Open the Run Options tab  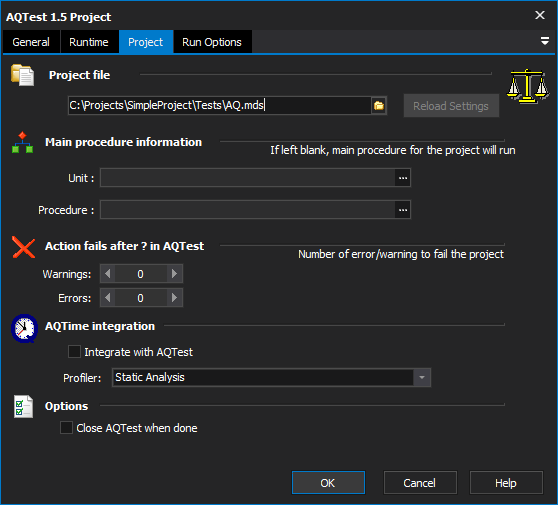[212, 42]
